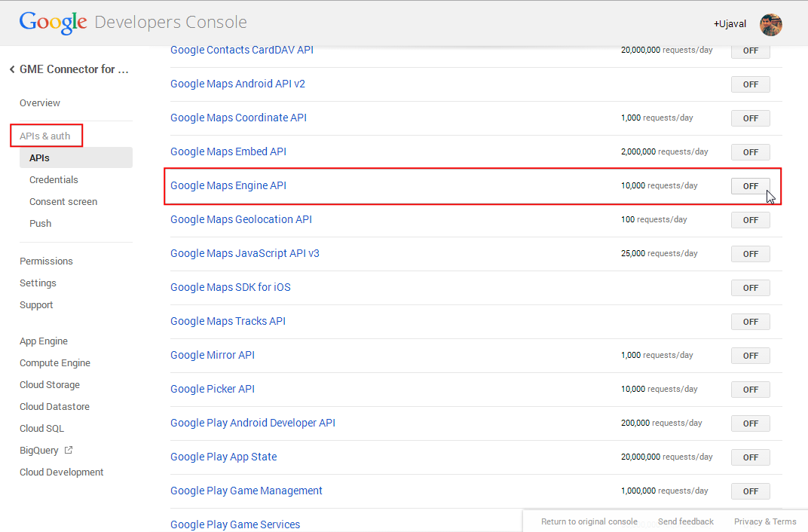
Task: Switch on Google Mirror API
Action: 750,356
